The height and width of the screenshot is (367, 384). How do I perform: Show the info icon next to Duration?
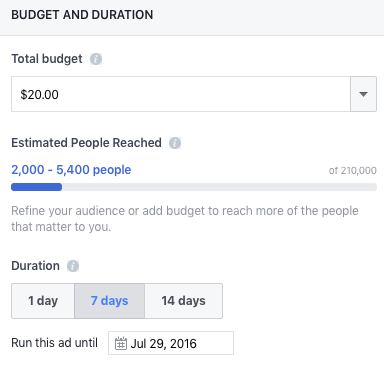[73, 266]
